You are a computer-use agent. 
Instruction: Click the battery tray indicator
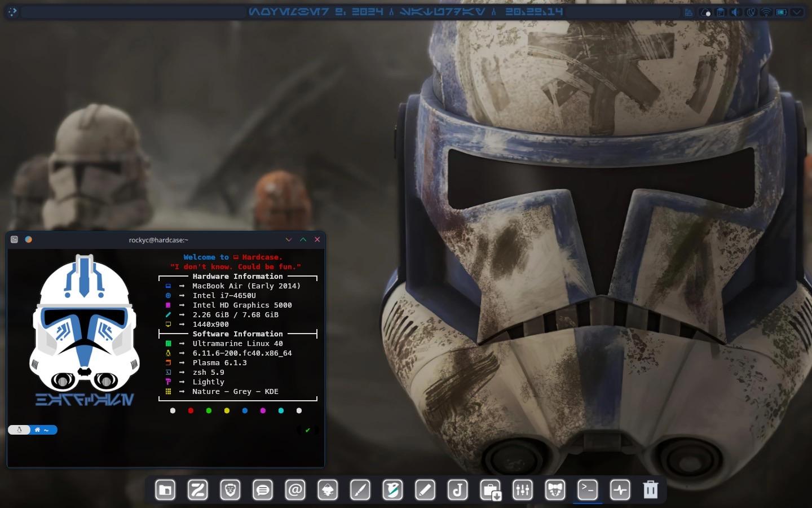pyautogui.click(x=782, y=12)
